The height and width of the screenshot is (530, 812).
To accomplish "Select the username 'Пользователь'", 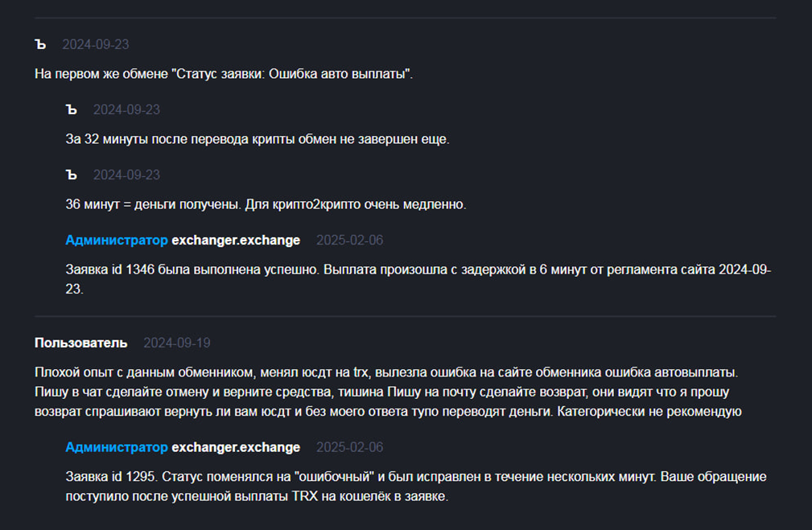I will [x=80, y=343].
